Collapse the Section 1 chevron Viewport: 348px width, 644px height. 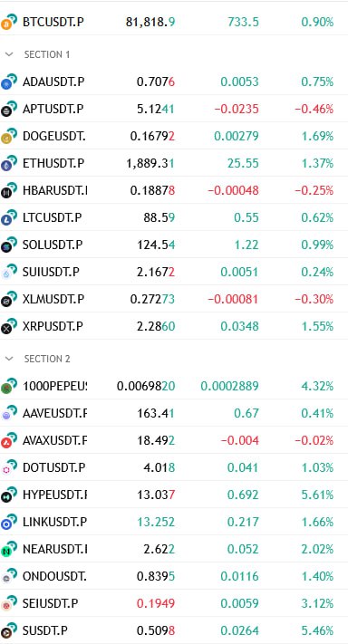click(x=9, y=54)
